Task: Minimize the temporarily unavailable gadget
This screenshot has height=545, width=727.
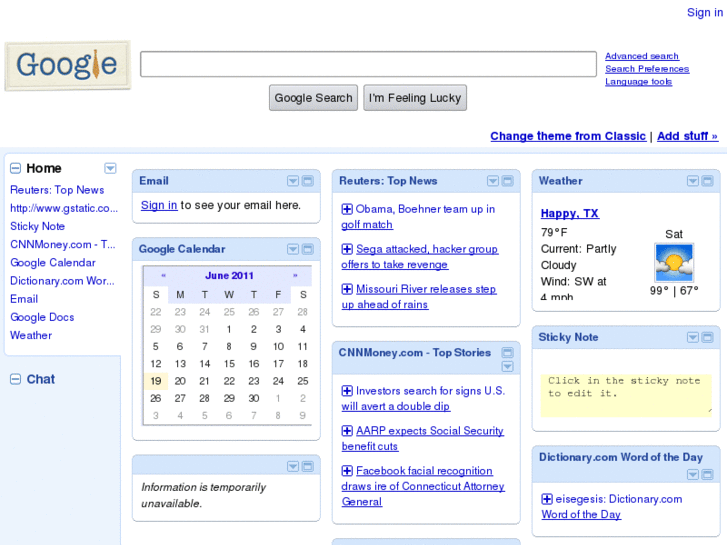Action: coord(307,466)
